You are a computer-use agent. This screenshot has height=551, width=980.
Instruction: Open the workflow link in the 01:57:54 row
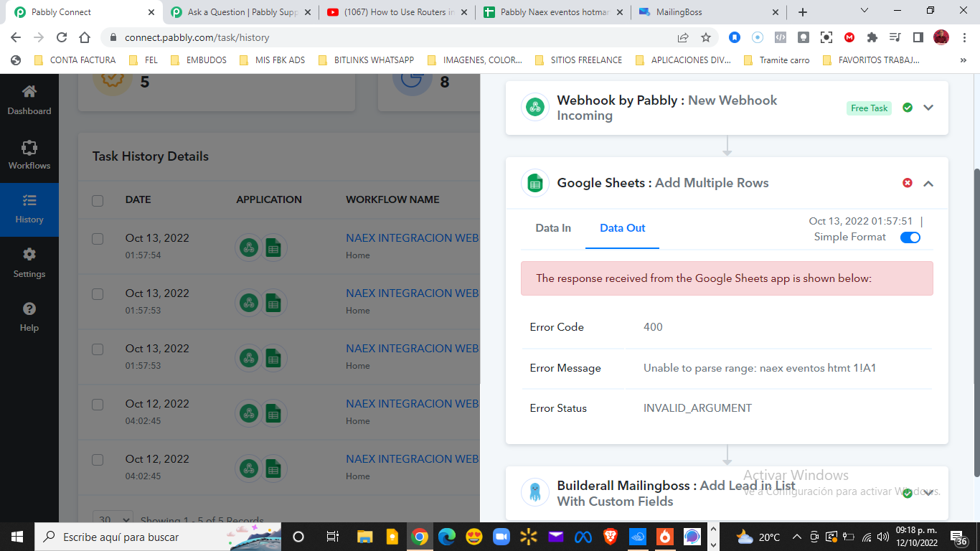(x=413, y=238)
